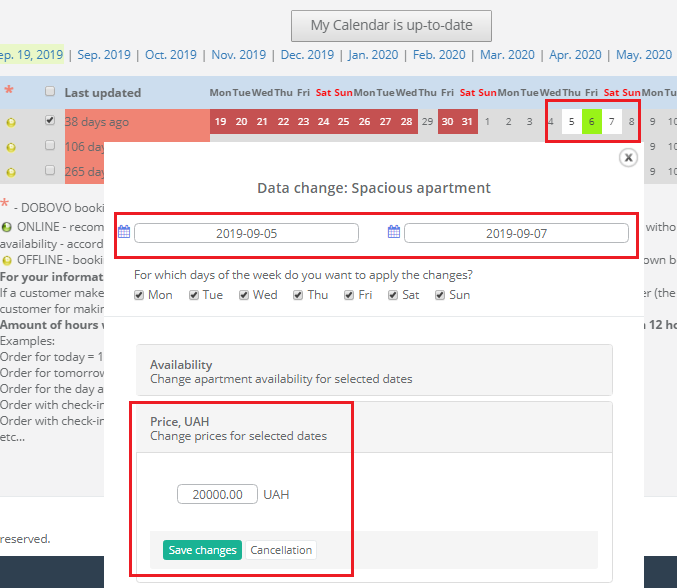
Task: Click My Calendar is up-to-date button
Action: 391,26
